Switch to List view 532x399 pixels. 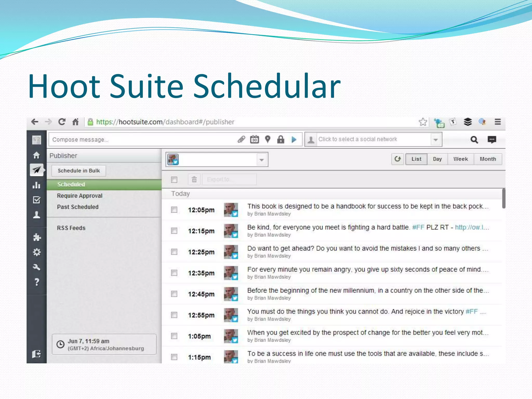point(416,159)
